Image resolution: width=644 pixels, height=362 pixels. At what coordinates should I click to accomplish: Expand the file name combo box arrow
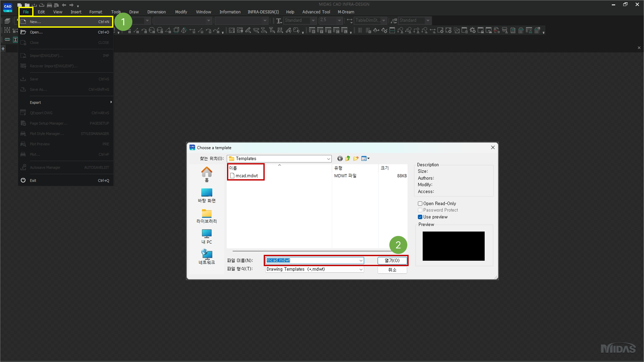coord(361,261)
